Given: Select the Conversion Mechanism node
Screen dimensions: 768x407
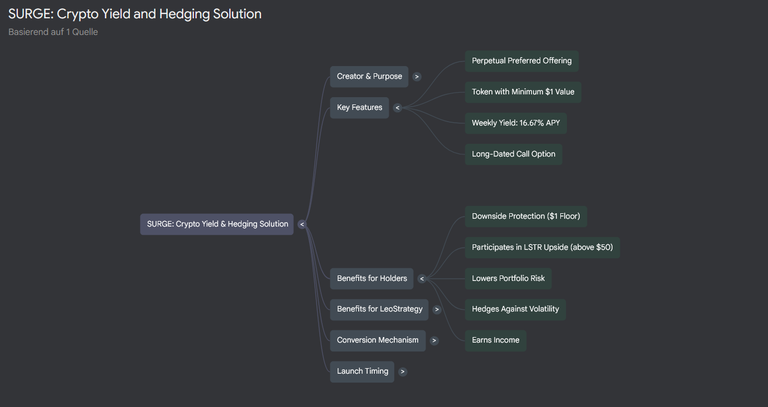Looking at the screenshot, I should [378, 340].
